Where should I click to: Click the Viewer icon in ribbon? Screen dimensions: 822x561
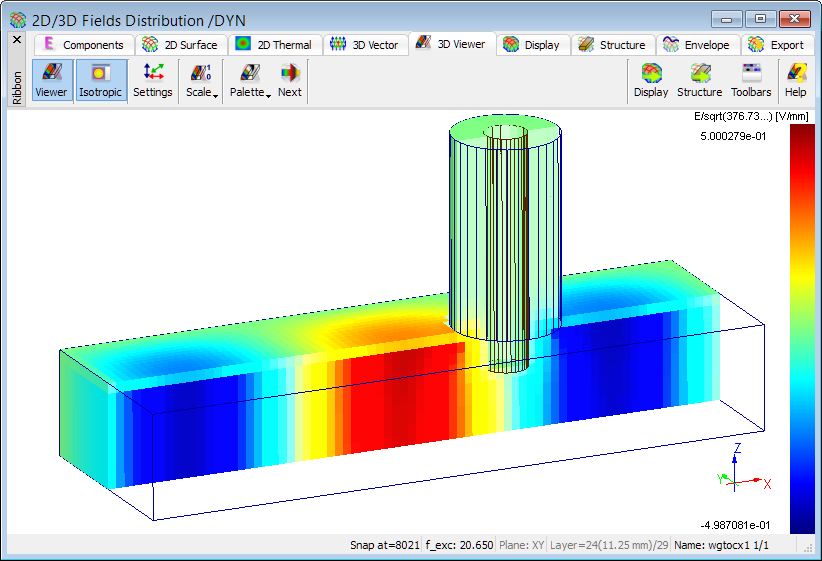[x=51, y=80]
